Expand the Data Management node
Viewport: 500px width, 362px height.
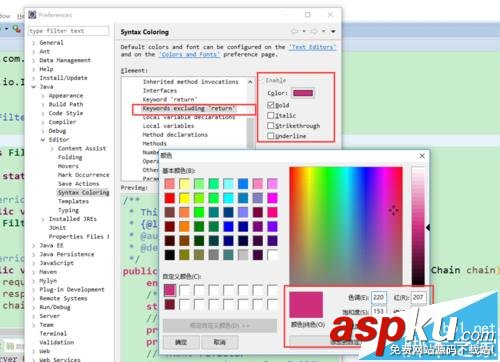pyautogui.click(x=34, y=60)
